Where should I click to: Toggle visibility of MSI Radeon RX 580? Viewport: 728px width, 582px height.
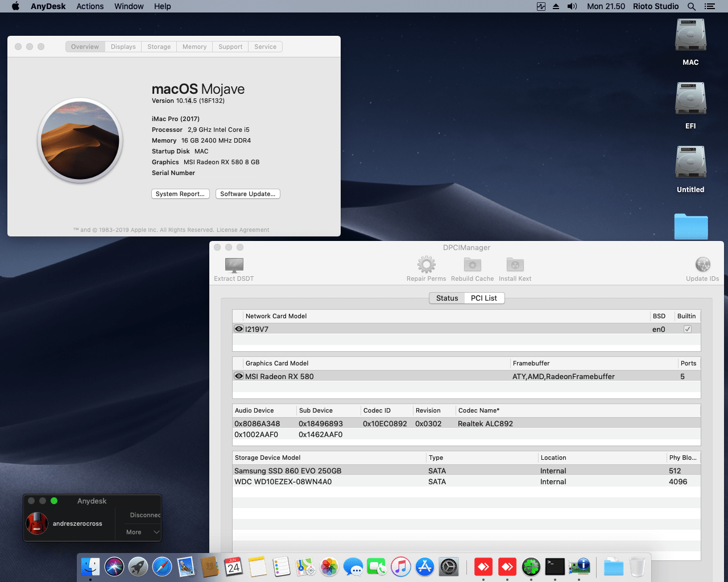[x=238, y=376]
